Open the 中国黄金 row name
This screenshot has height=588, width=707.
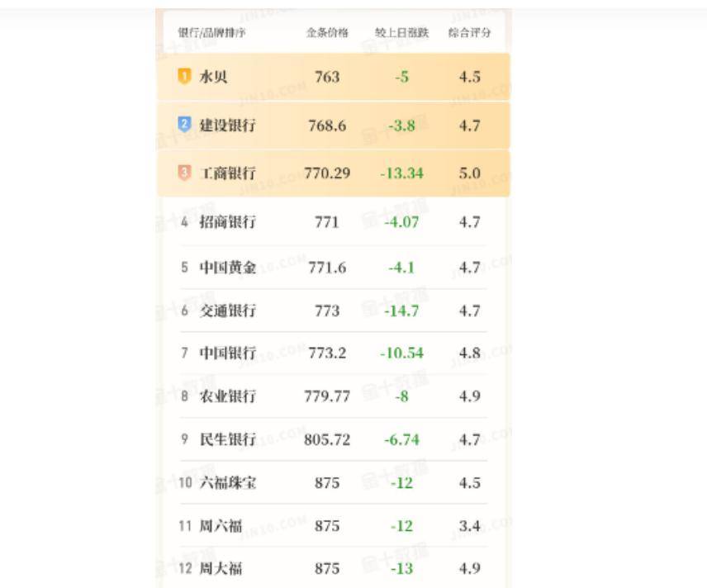pyautogui.click(x=228, y=268)
